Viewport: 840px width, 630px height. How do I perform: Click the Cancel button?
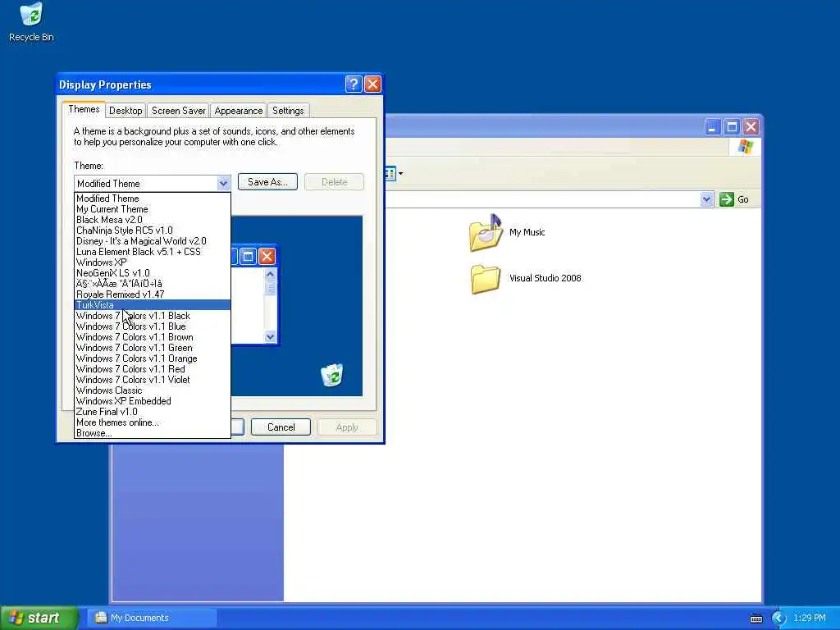281,427
